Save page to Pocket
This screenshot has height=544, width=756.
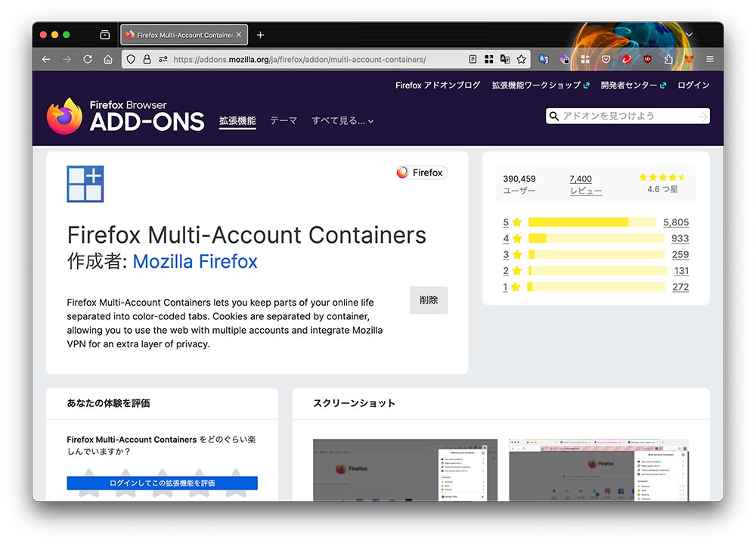point(606,59)
